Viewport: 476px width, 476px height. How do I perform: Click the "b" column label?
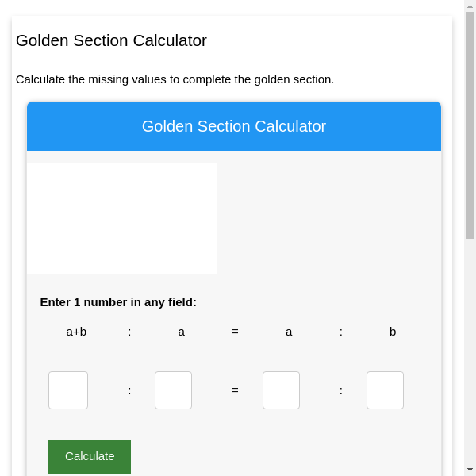(x=393, y=332)
